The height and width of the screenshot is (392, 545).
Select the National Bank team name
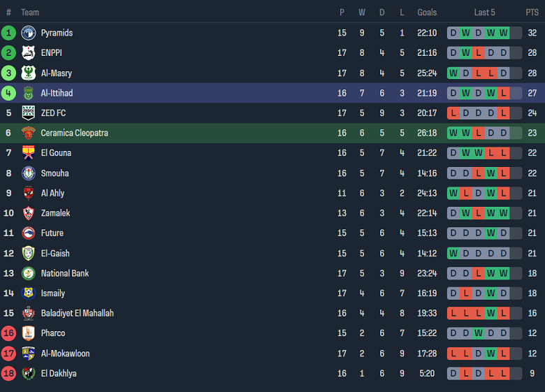[65, 273]
